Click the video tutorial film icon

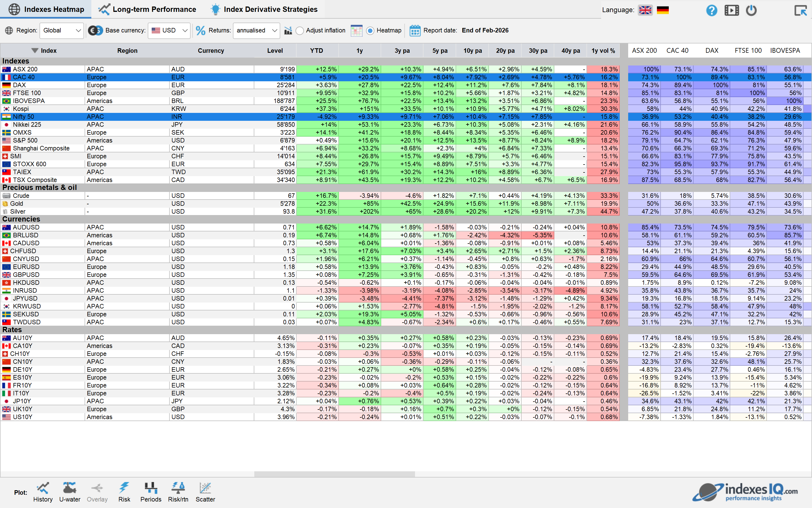point(731,10)
